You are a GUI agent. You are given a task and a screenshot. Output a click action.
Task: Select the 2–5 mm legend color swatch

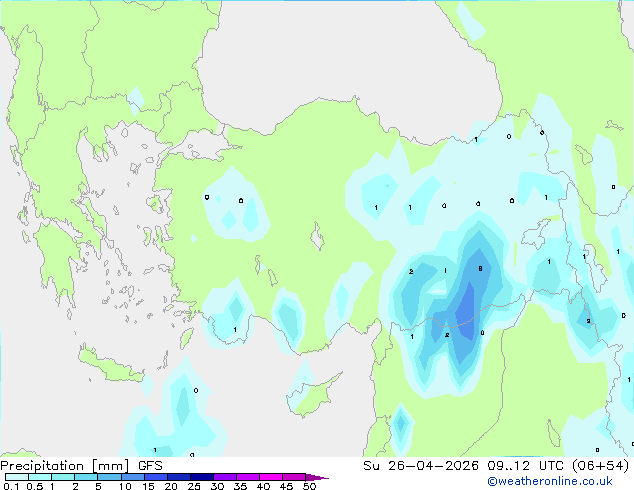click(86, 477)
